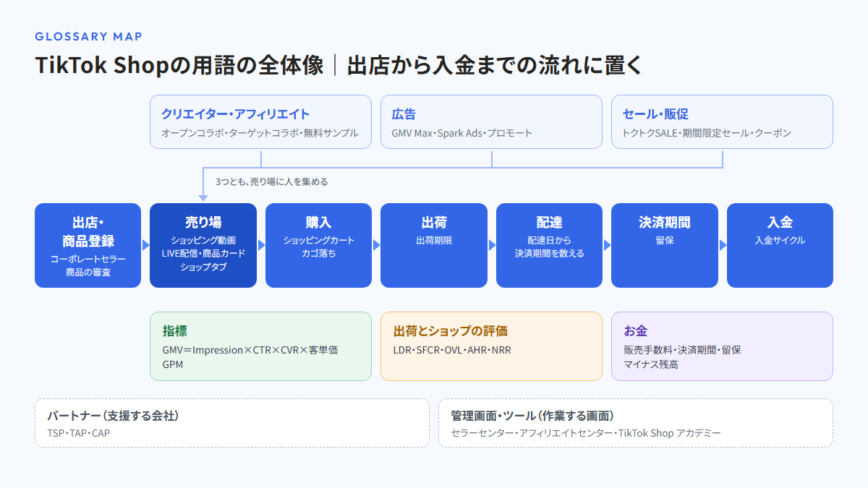The image size is (868, 488).
Task: Click the text トクトクSALE・期間限定セール・クーポン
Action: [707, 133]
